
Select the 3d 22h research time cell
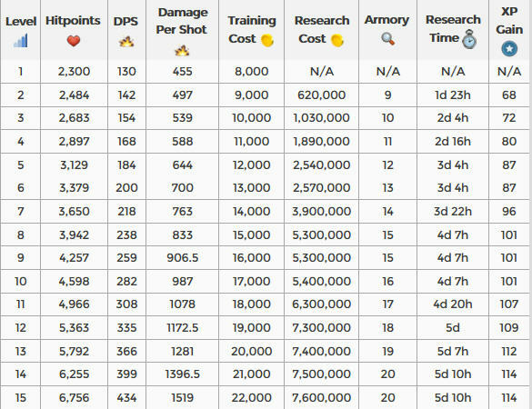pyautogui.click(x=453, y=212)
